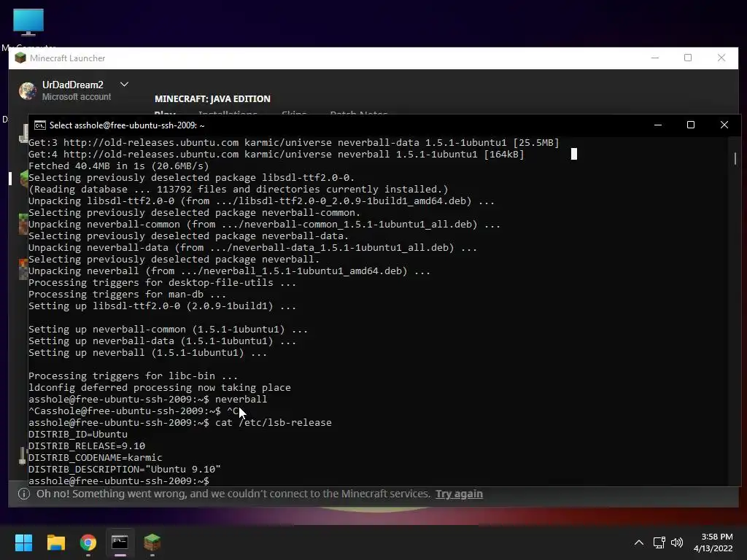
Task: Show hidden system tray icons
Action: pyautogui.click(x=639, y=542)
